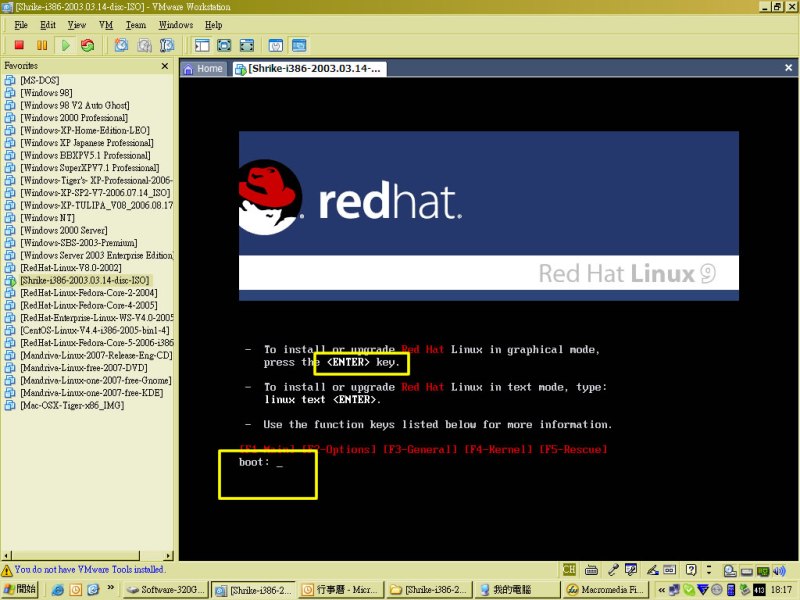Select [Windows BBXPV5.1 Professional] favorite
Viewport: 800px width, 600px height.
click(85, 155)
